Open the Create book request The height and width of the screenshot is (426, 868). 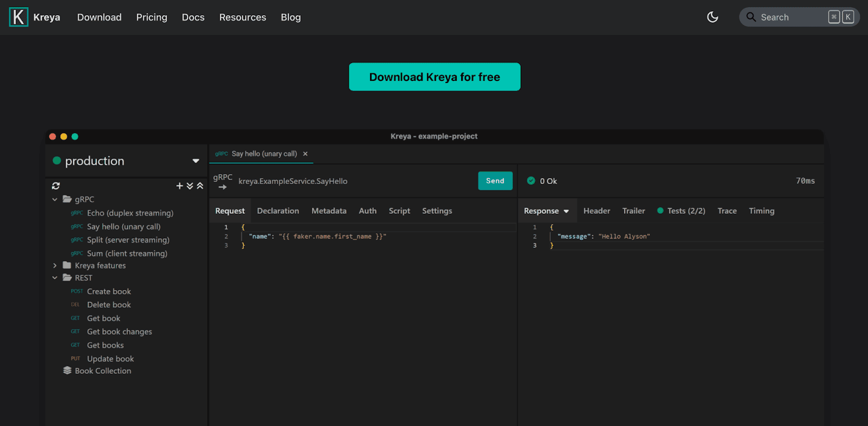coord(109,291)
